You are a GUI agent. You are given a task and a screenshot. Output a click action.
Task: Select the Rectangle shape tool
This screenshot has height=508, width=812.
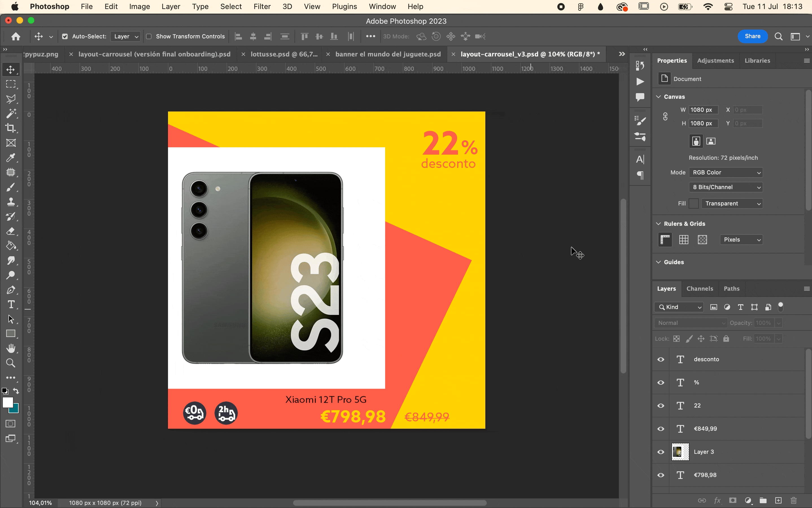pyautogui.click(x=11, y=334)
